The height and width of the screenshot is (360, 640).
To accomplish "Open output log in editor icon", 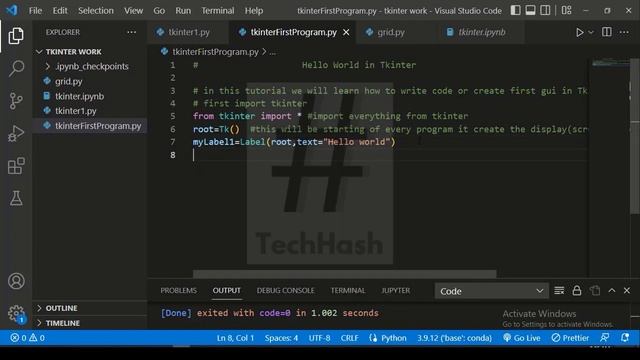I will (595, 291).
